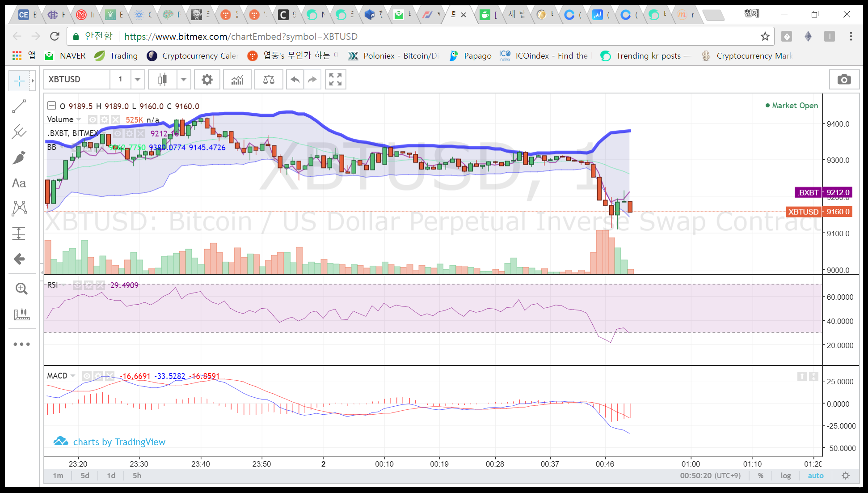868x493 pixels.
Task: Open NAVER bookmark
Action: (65, 55)
